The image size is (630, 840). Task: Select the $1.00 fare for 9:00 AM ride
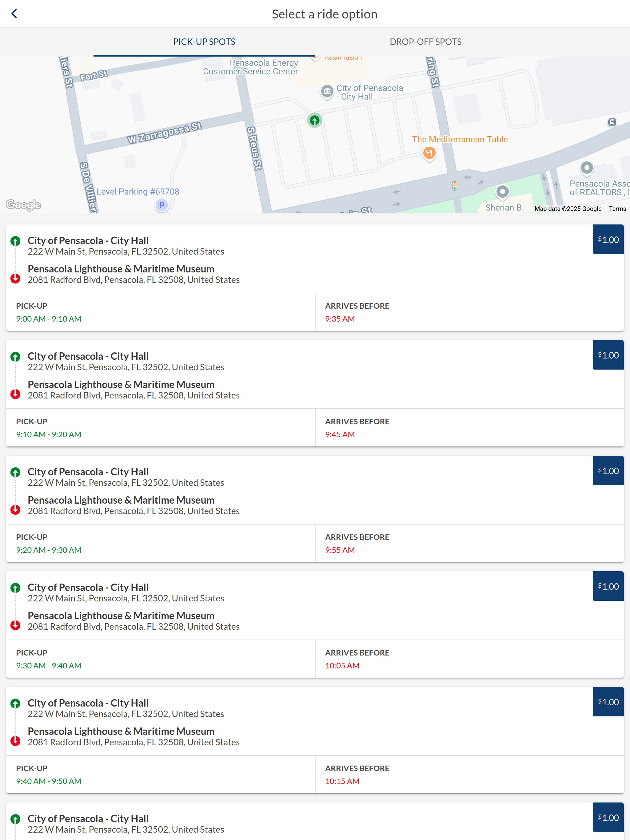pyautogui.click(x=608, y=240)
